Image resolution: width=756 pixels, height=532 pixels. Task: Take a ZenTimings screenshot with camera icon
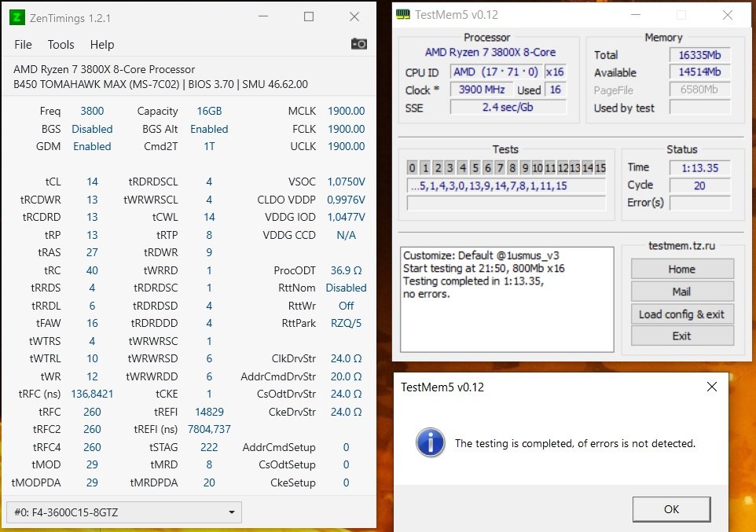(358, 44)
